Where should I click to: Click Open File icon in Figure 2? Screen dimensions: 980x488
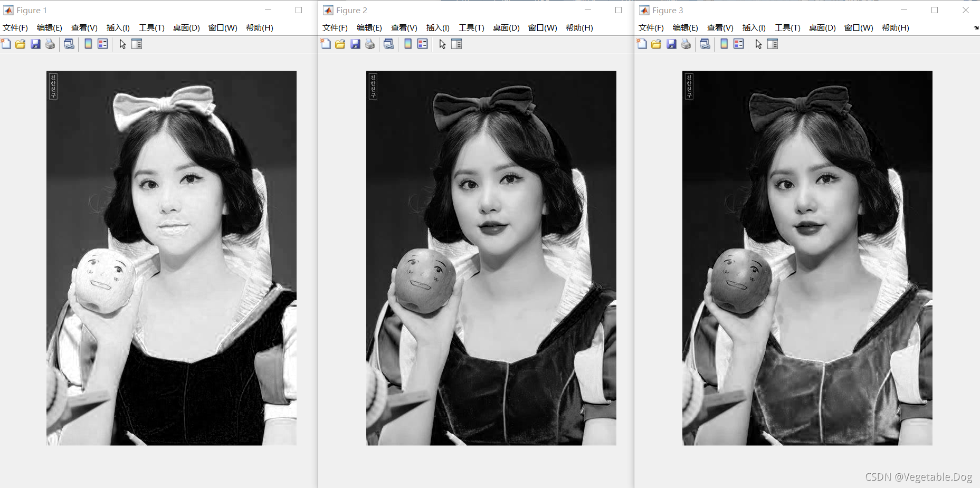click(340, 44)
